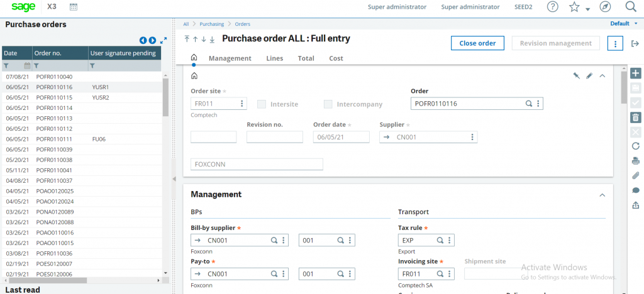Click the Refresh circular arrow icon
Image resolution: width=644 pixels, height=294 pixels.
tap(635, 146)
